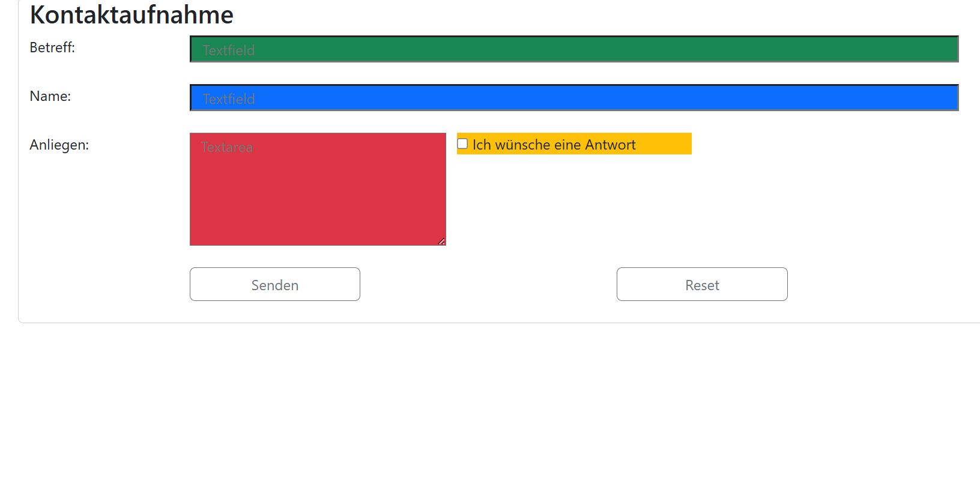Click into the red Anliegen textarea

point(318,189)
